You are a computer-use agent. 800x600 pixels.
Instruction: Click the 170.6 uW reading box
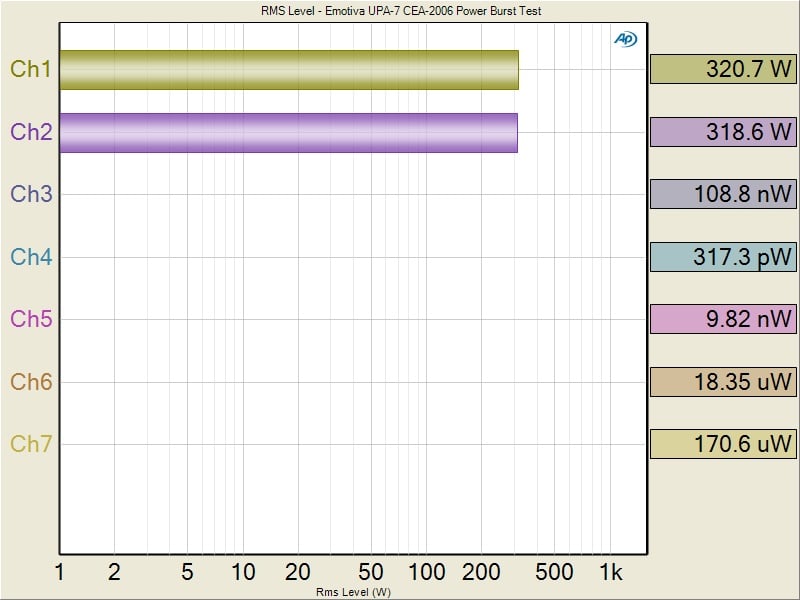tap(722, 444)
